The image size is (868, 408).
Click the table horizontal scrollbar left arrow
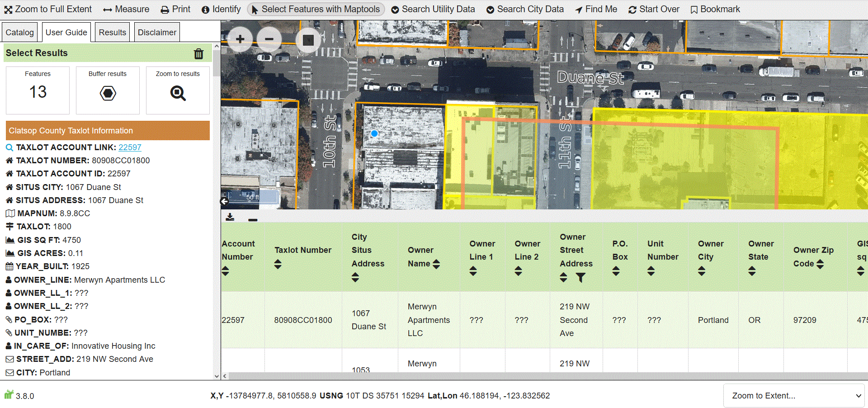pos(225,376)
